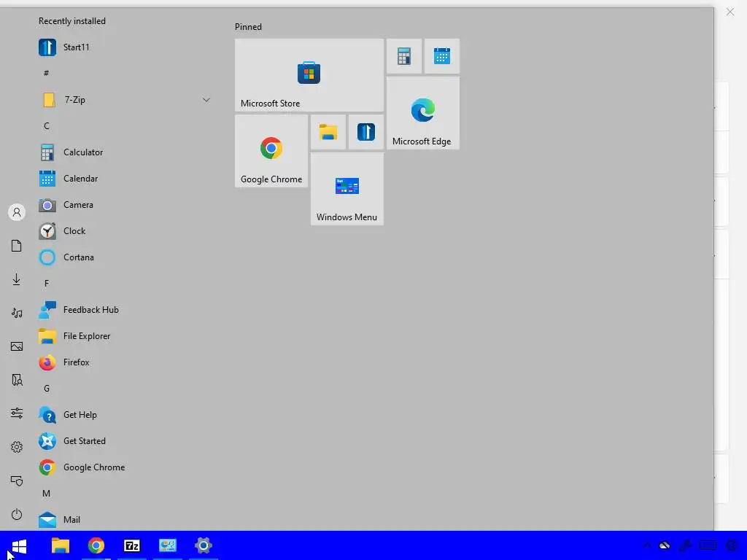The height and width of the screenshot is (560, 747).
Task: Click the C letter header
Action: tap(46, 125)
